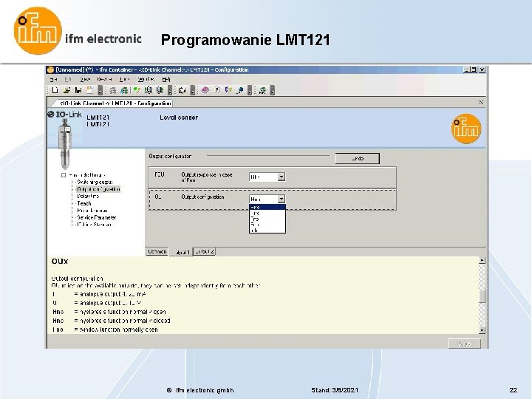Open toolbar overflow arrow after plug icon
Viewport: 532px width, 399px height.
[250, 90]
